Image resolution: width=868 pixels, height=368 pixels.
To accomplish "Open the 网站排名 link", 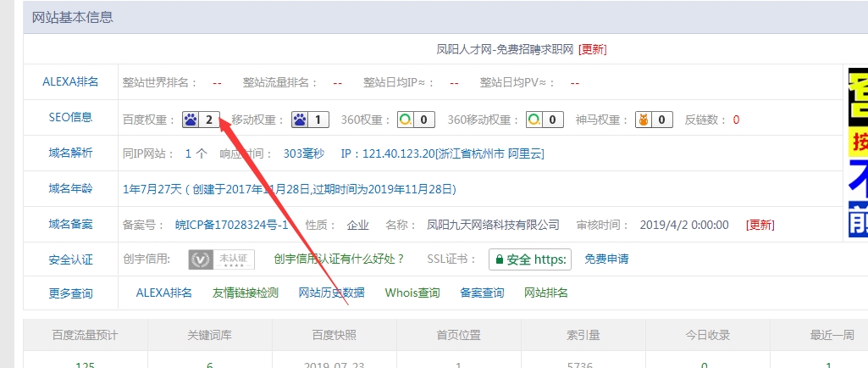I will click(x=546, y=293).
